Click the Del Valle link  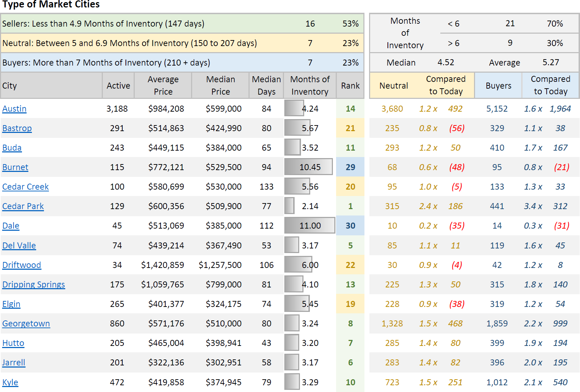[x=19, y=246]
